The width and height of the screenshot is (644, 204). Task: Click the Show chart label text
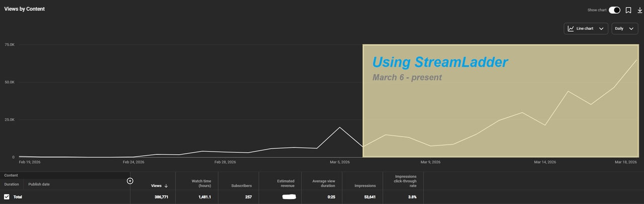pos(597,10)
